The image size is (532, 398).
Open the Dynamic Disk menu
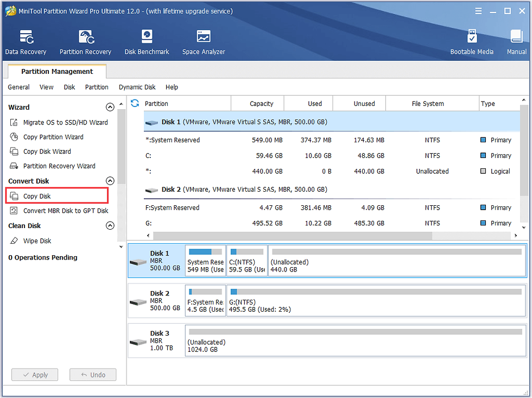[137, 87]
